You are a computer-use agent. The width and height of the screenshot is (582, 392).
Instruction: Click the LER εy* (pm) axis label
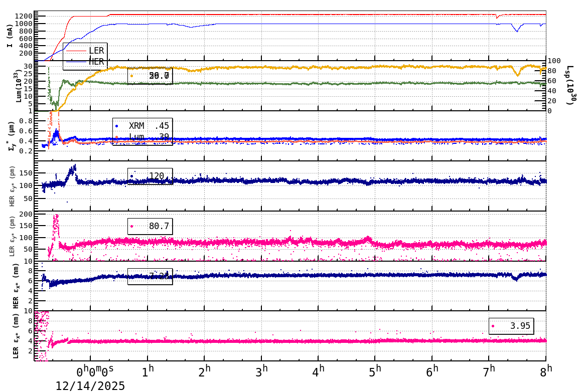[x=11, y=236]
